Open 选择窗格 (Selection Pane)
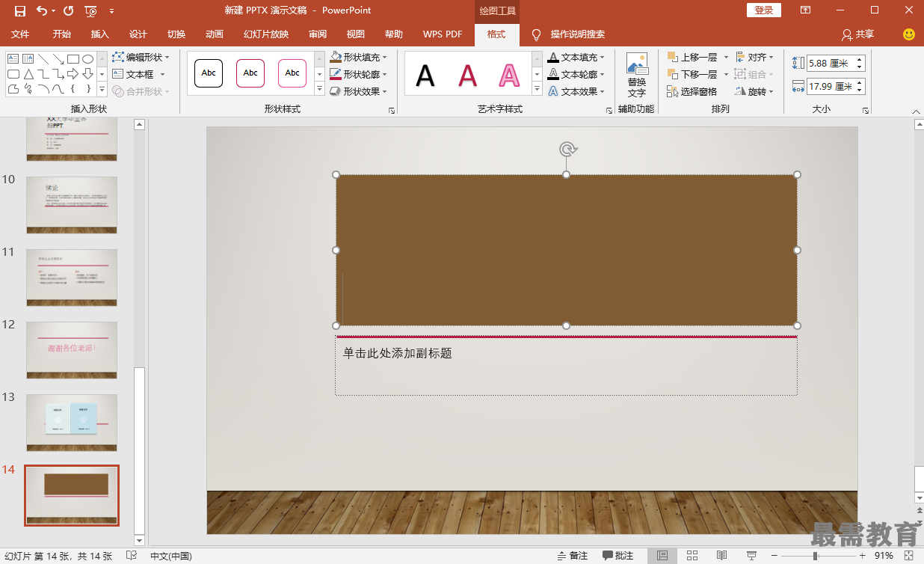This screenshot has height=564, width=924. pos(692,91)
